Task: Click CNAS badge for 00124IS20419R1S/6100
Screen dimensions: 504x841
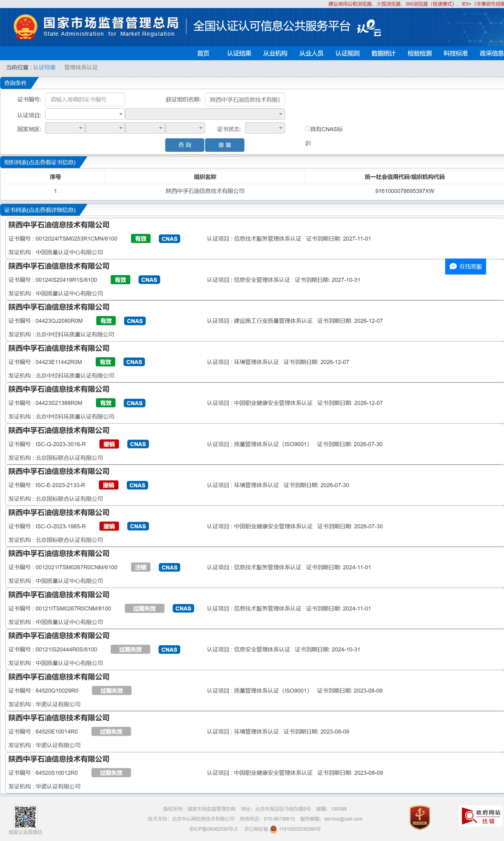Action: click(149, 280)
